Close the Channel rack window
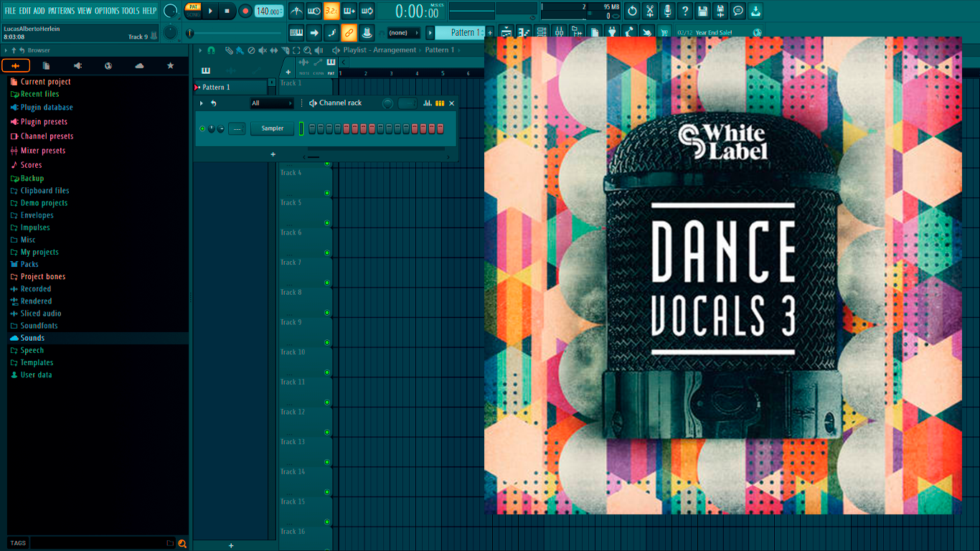 pos(451,103)
